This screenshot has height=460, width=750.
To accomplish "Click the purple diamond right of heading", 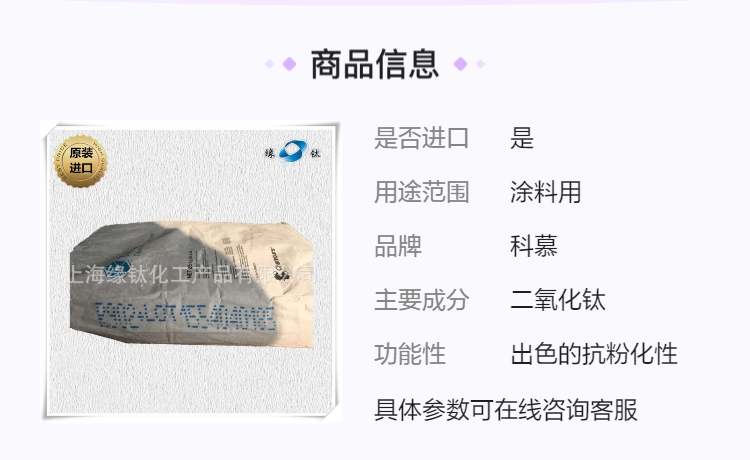I will (x=461, y=64).
